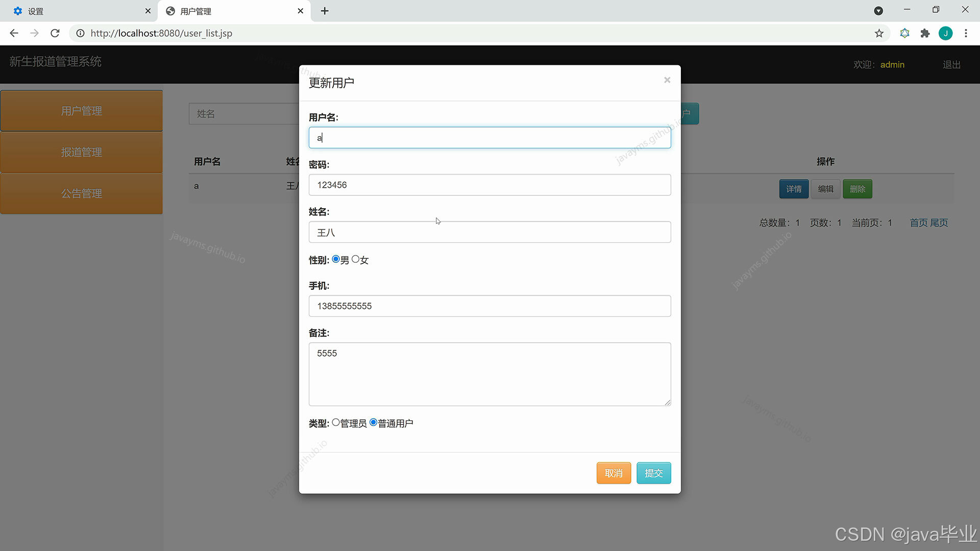The image size is (980, 551).
Task: Click the 详情 button for user a
Action: [794, 189]
